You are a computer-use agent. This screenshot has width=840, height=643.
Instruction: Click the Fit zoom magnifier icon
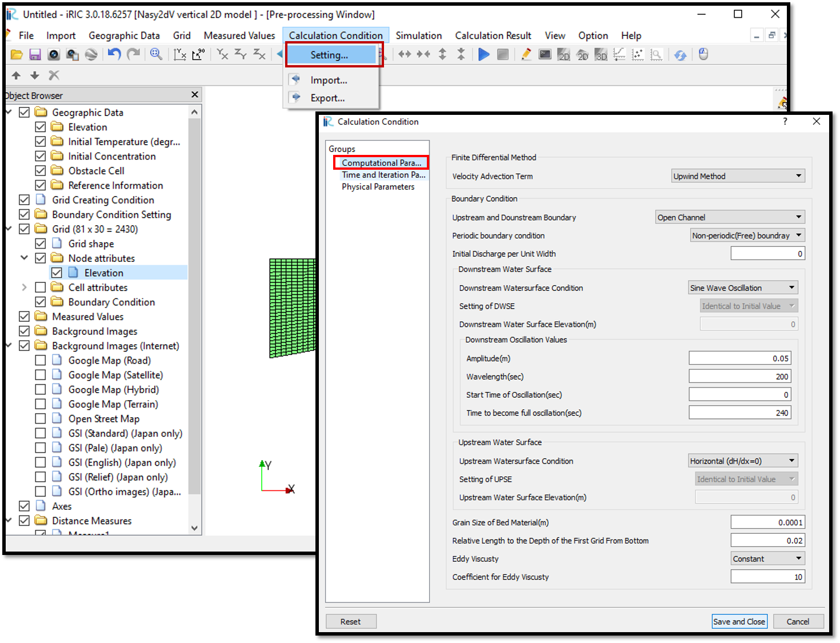156,54
